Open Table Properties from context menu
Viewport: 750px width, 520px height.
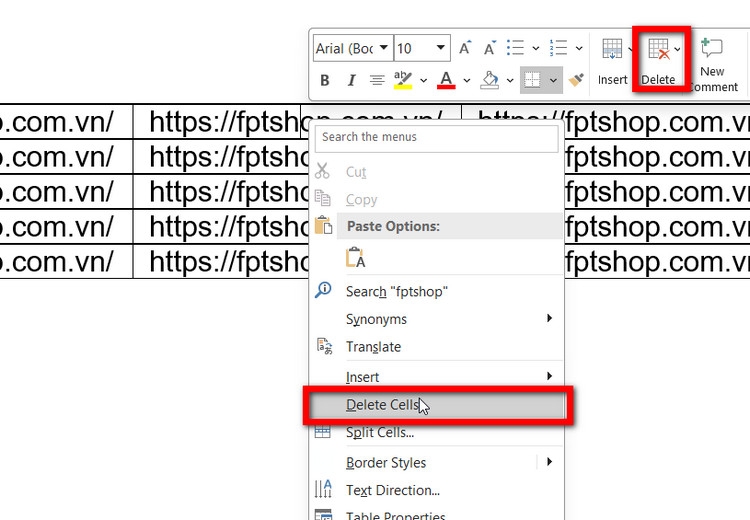point(436,515)
